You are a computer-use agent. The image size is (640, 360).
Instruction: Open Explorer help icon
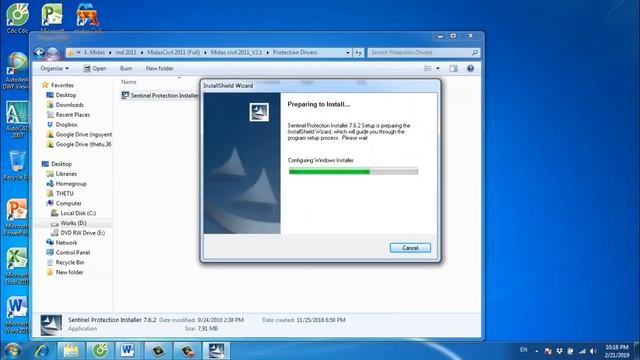[x=470, y=69]
